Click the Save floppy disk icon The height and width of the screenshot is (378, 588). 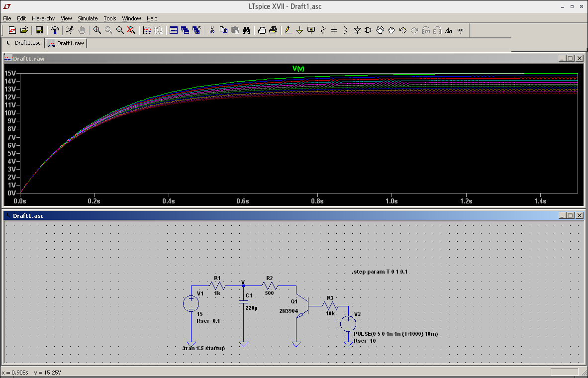tap(39, 30)
